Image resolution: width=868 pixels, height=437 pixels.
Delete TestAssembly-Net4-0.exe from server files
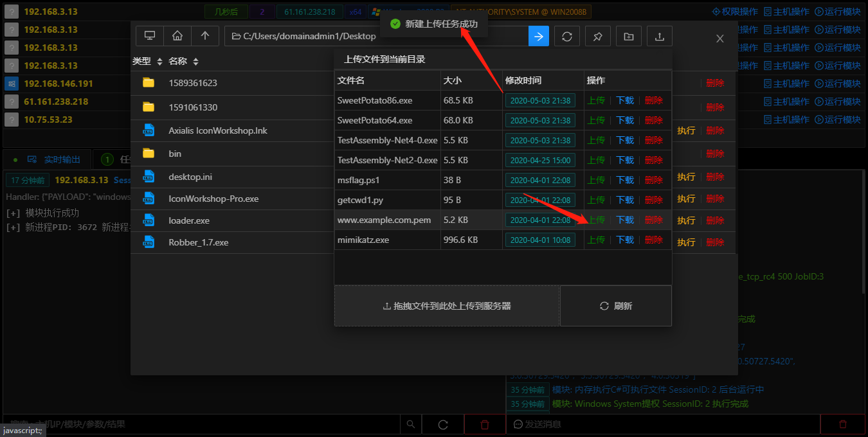pyautogui.click(x=654, y=140)
